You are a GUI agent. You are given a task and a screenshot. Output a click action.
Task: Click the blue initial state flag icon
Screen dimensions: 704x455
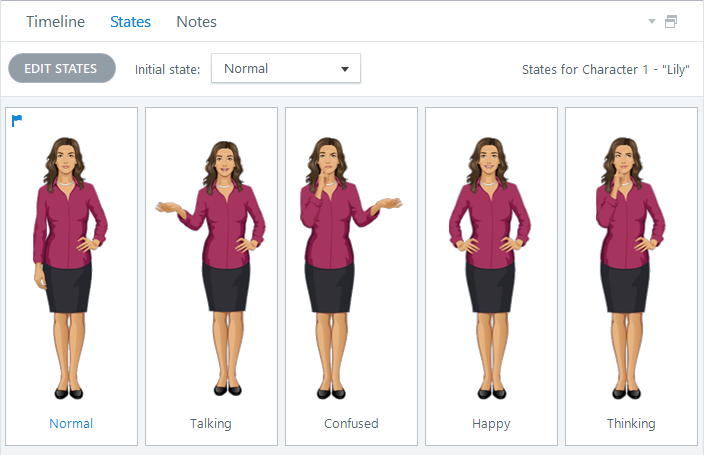17,120
